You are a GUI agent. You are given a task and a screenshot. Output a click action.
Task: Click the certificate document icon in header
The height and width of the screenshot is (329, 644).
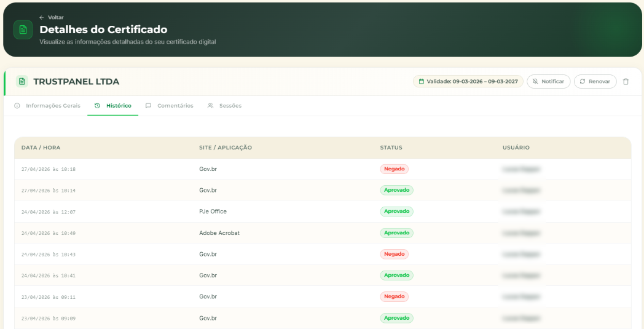(23, 30)
